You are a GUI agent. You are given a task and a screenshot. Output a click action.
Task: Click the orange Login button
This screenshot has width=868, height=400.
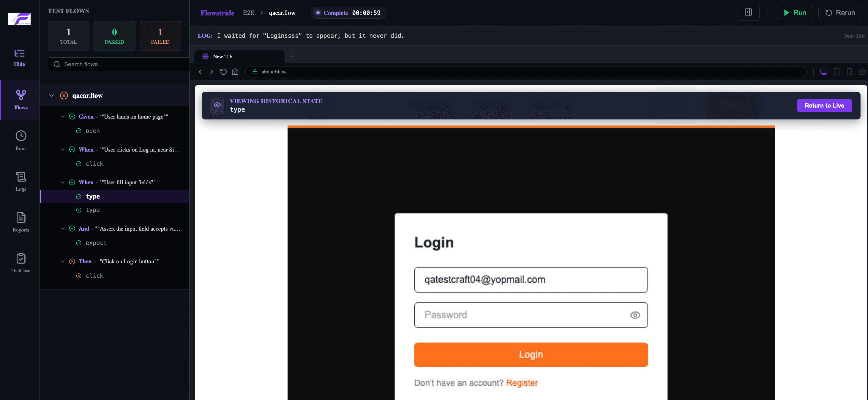(x=531, y=355)
